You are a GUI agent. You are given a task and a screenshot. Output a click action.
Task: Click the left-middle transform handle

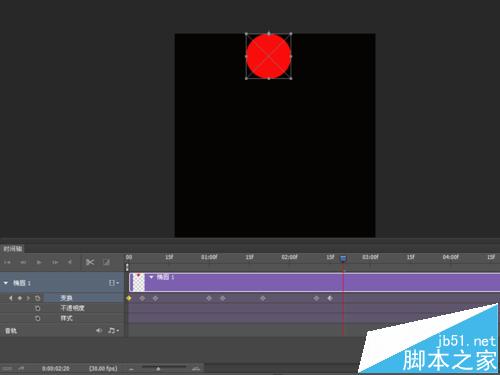click(x=246, y=56)
